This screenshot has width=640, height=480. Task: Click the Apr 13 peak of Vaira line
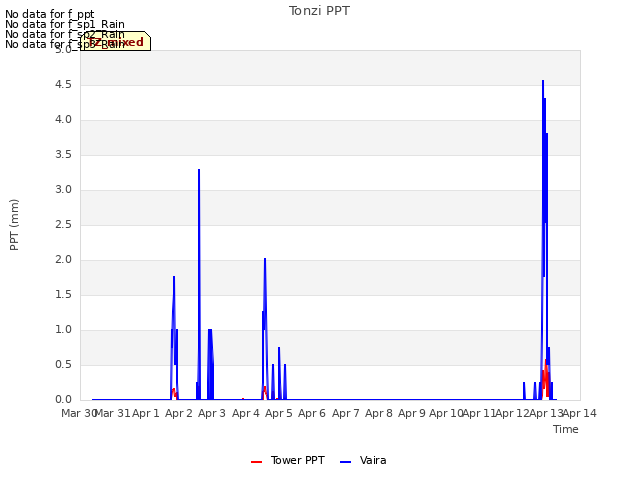tap(543, 81)
